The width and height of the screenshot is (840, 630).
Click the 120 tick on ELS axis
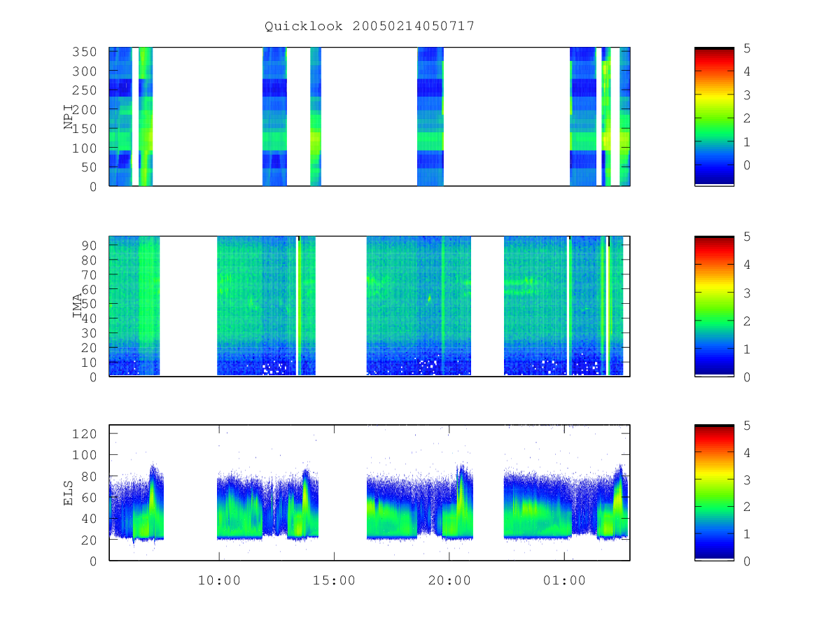pos(84,433)
